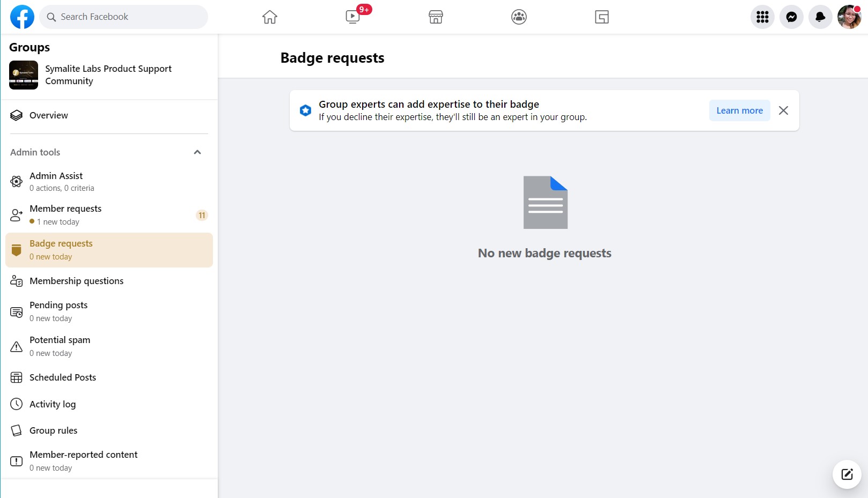This screenshot has height=498, width=868.
Task: Check Potential spam
Action: [60, 345]
